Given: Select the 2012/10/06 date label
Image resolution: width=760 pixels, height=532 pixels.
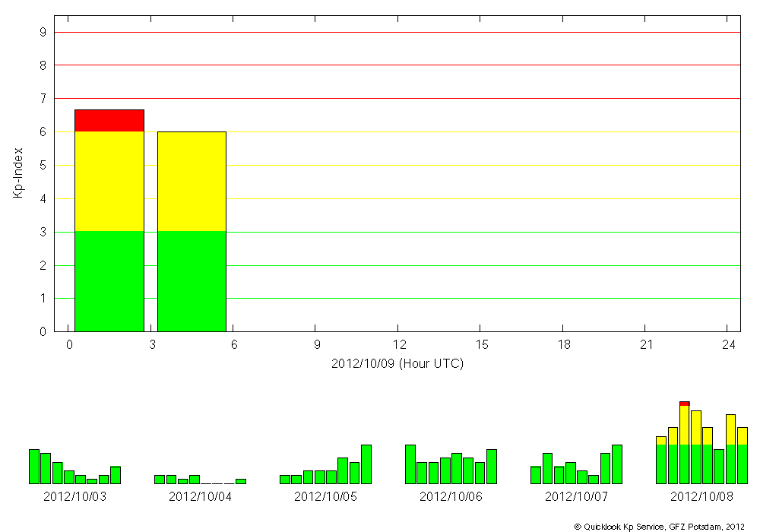Looking at the screenshot, I should point(451,496).
